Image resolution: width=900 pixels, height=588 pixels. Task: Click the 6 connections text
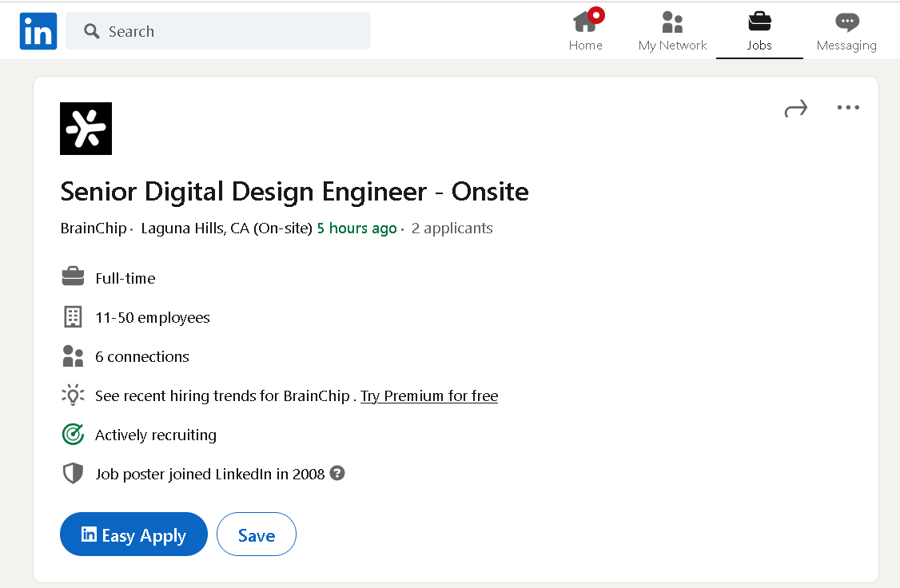pyautogui.click(x=142, y=356)
